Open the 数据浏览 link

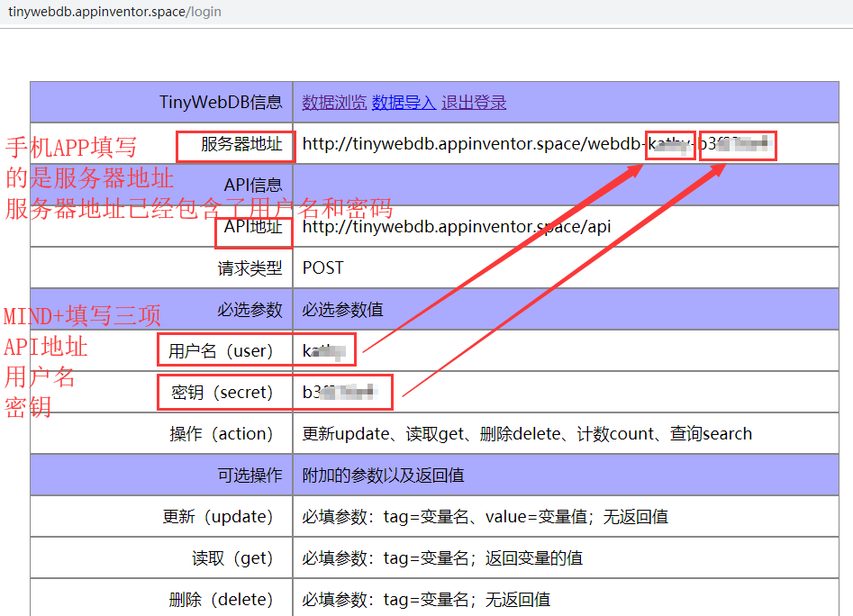pyautogui.click(x=334, y=102)
